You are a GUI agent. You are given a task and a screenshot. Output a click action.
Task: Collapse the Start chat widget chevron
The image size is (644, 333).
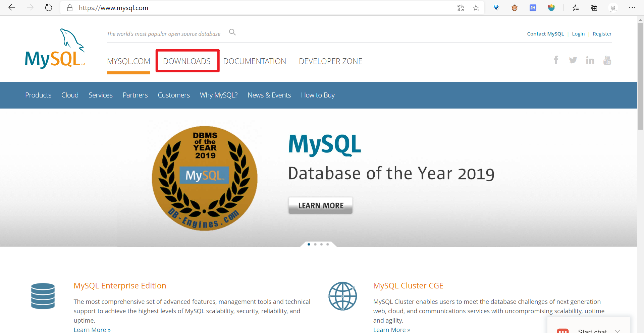[618, 331]
